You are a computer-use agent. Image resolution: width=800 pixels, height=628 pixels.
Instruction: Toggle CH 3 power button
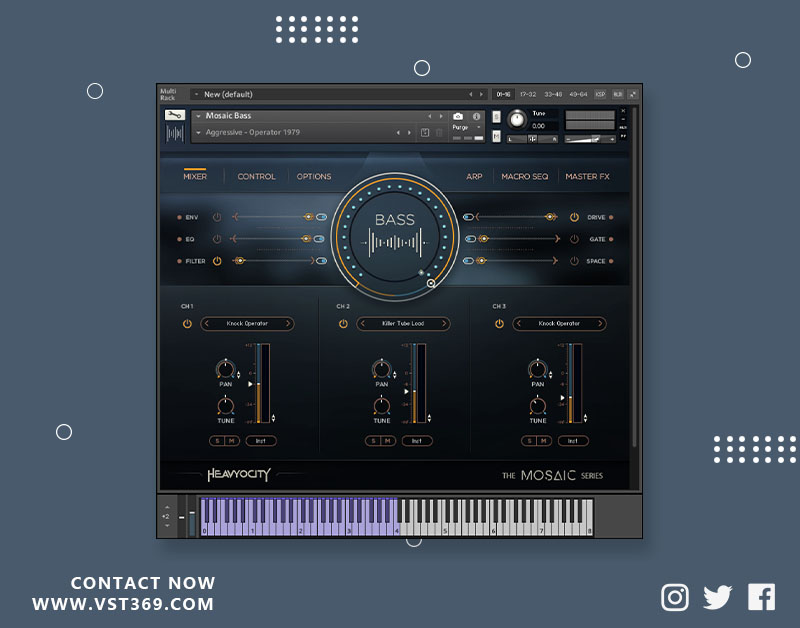point(499,323)
